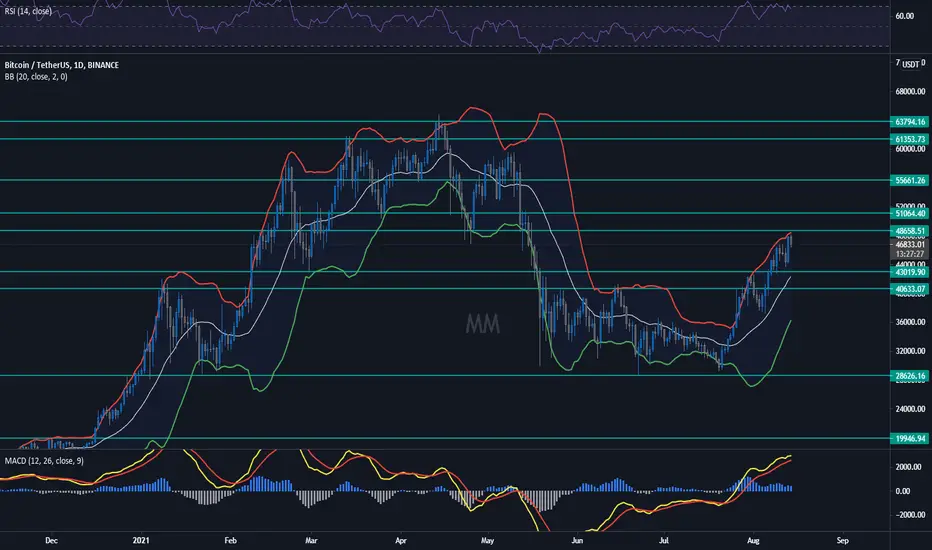Click the Mar label on time axis
This screenshot has width=932, height=550.
[311, 540]
